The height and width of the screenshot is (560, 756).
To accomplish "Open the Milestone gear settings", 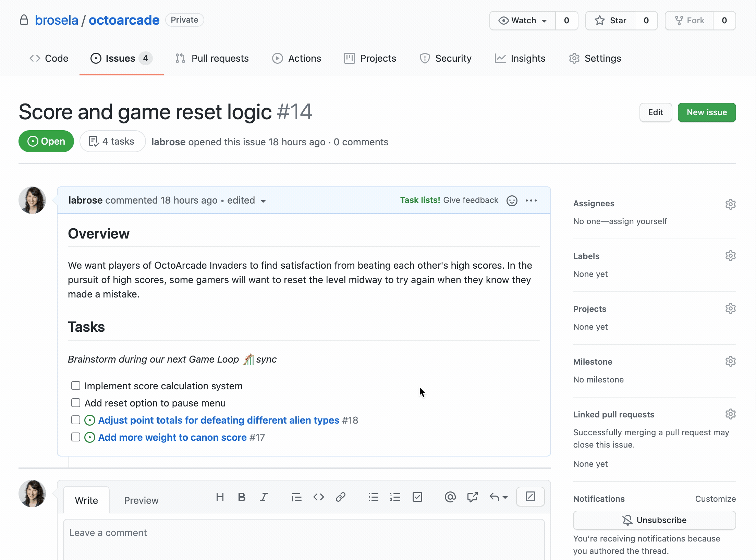I will (730, 361).
